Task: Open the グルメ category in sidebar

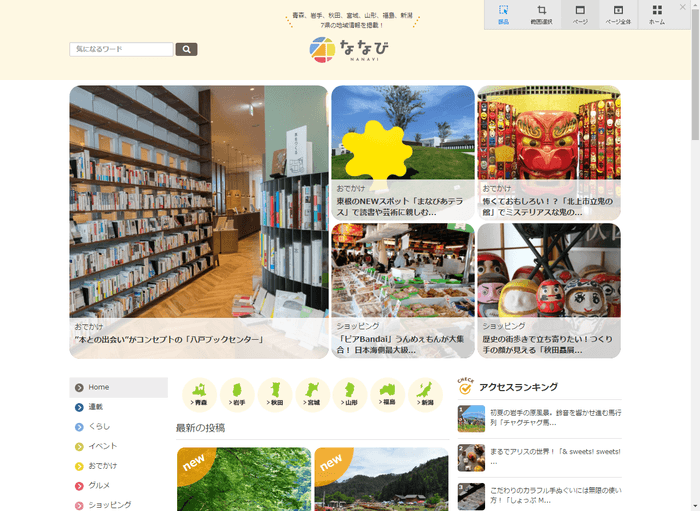Action: [99, 485]
